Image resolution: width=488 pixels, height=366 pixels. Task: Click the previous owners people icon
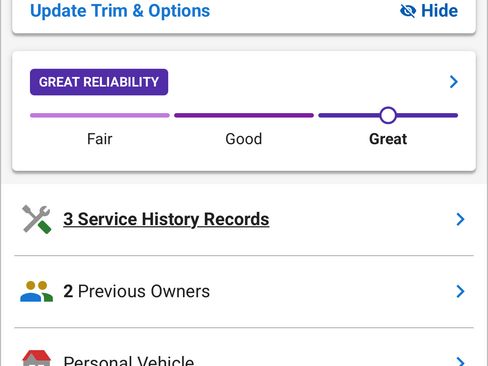pyautogui.click(x=36, y=291)
